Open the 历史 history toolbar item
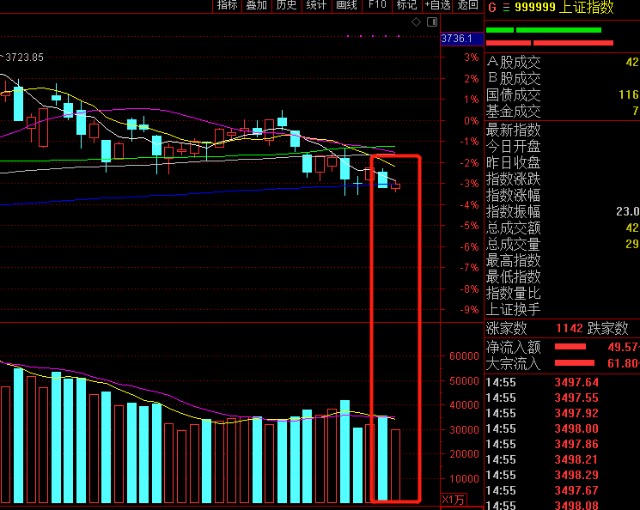 coord(286,5)
